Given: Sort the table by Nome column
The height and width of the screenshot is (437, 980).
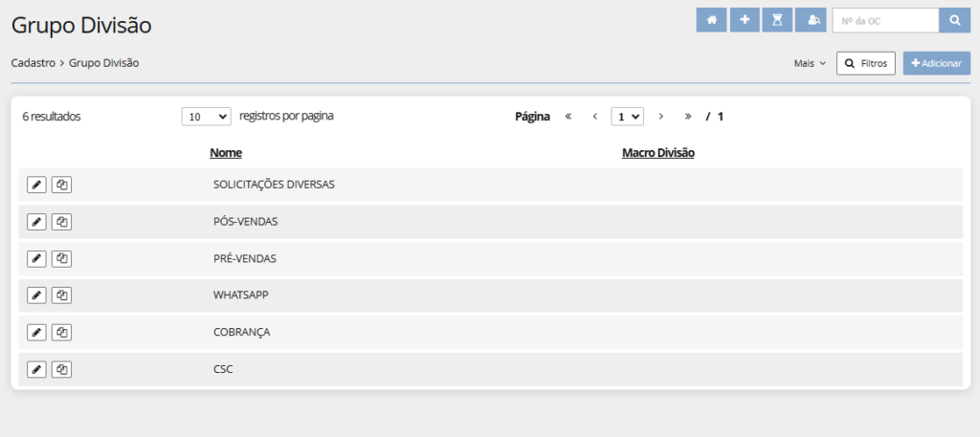Looking at the screenshot, I should 226,153.
